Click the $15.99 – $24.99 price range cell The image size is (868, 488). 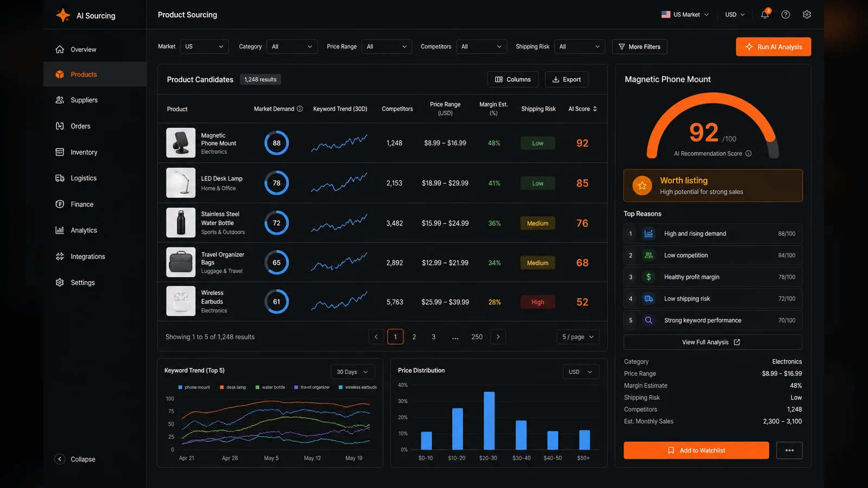(445, 223)
